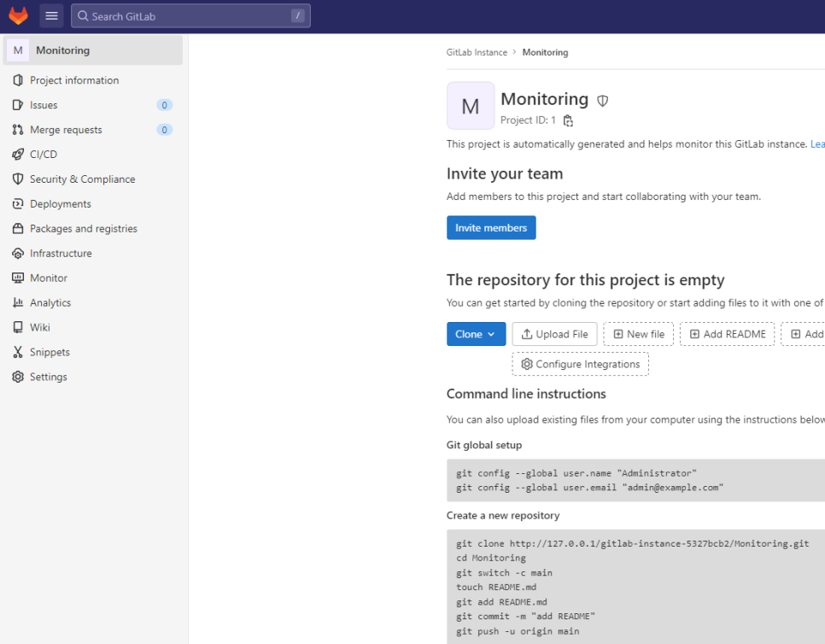Screen dimensions: 825x644
Task: Click the Invite members button
Action: pyautogui.click(x=491, y=228)
